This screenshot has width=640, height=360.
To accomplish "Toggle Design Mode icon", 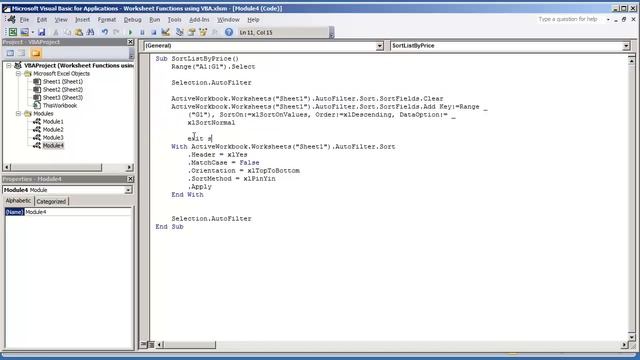I will 165,32.
